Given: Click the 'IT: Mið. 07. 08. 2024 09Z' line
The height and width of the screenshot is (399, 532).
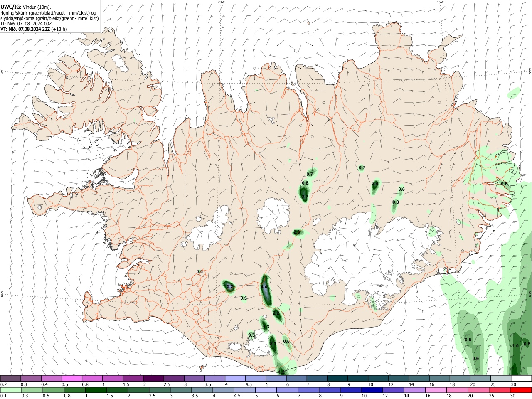Looking at the screenshot, I should [26, 24].
